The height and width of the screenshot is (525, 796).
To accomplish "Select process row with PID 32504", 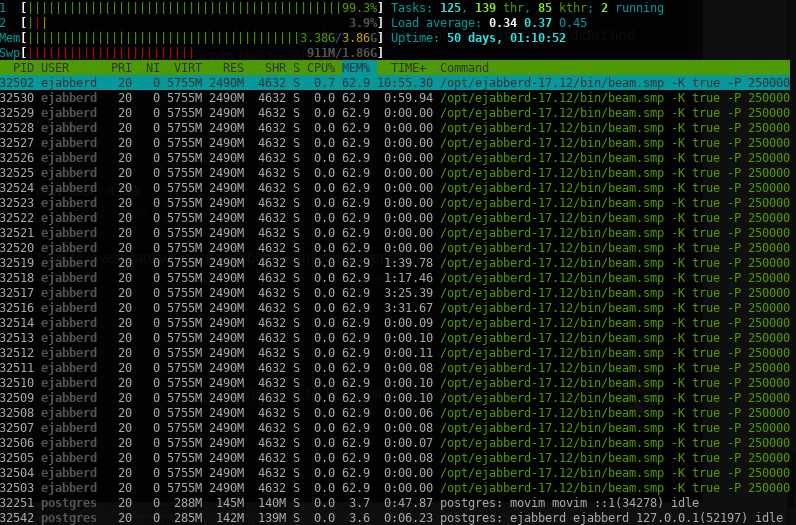I will pos(395,473).
